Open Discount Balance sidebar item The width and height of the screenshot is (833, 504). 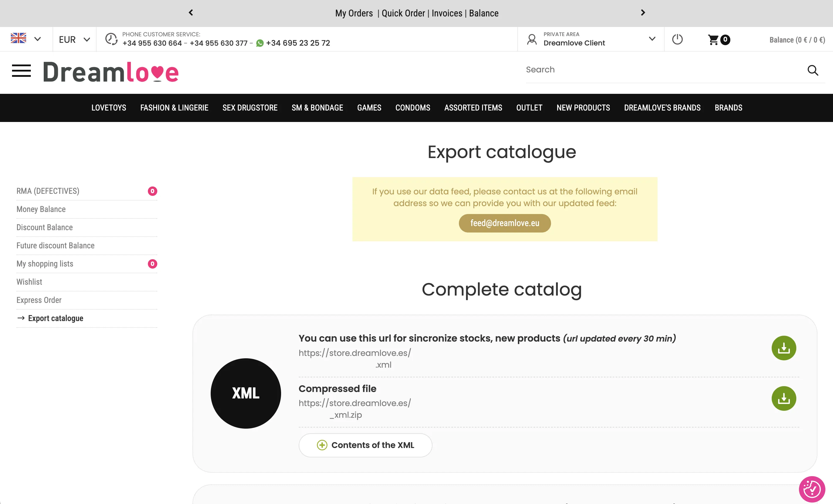[87, 227]
